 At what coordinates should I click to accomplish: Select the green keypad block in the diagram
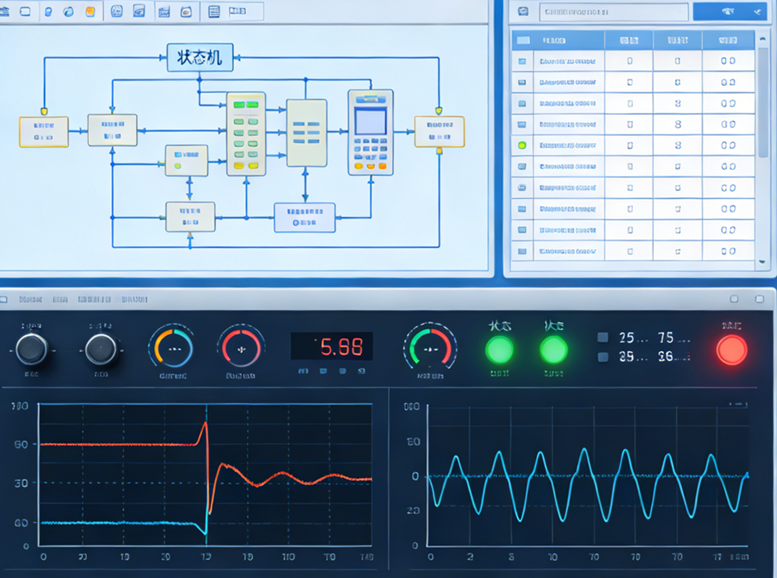246,133
